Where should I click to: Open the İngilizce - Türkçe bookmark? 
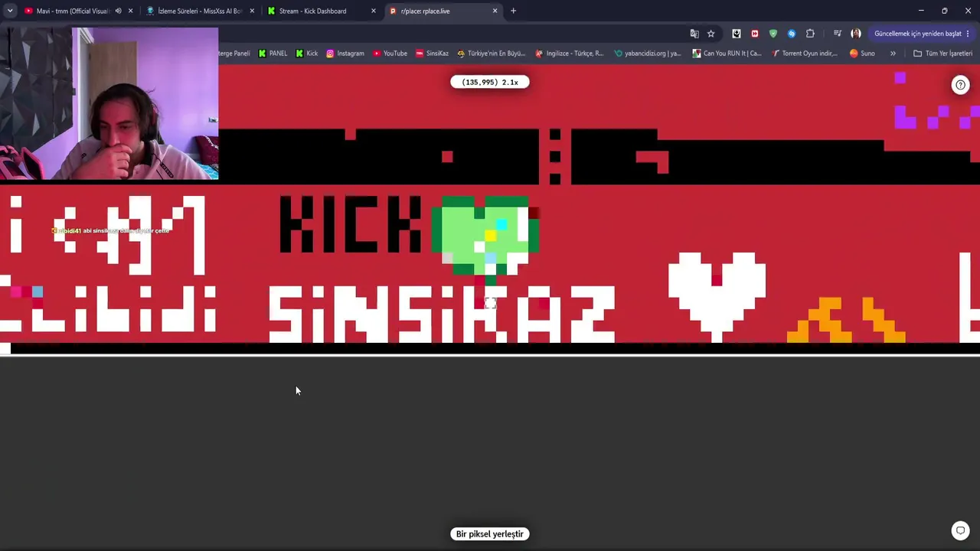570,54
